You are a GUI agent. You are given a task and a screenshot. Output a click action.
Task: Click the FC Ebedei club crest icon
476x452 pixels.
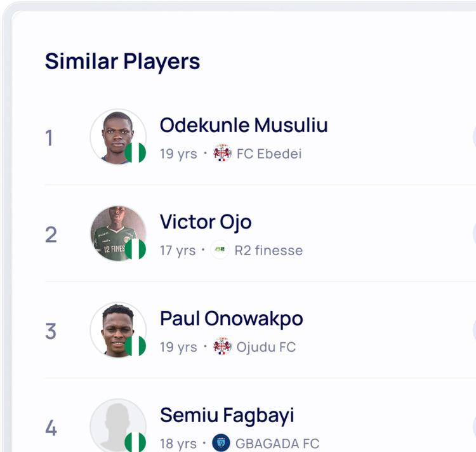(222, 154)
